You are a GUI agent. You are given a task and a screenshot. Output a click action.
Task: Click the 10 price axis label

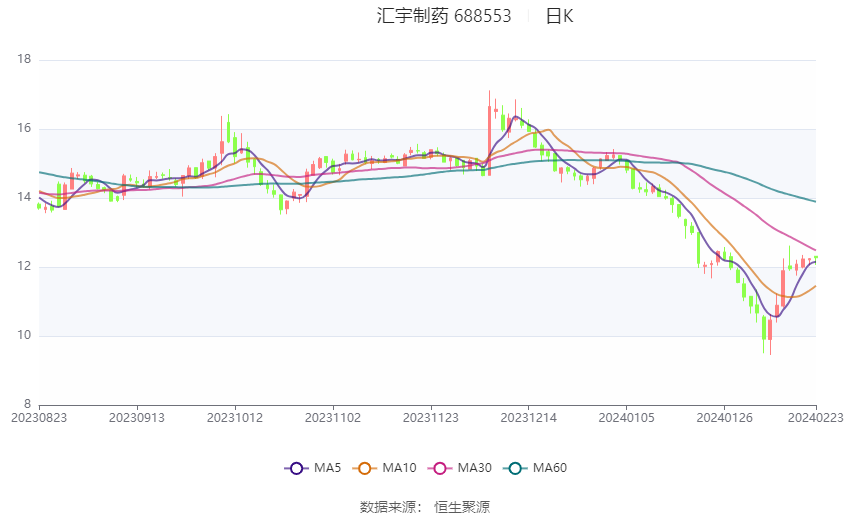point(24,335)
